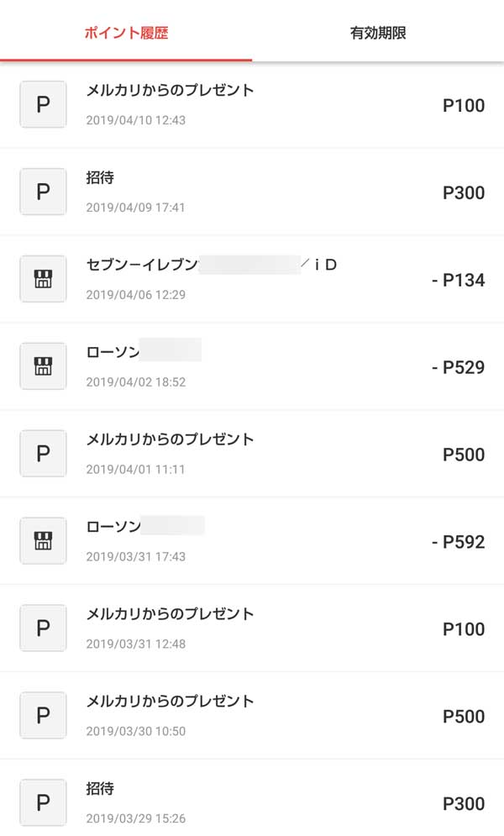504x836 pixels.
Task: Tap the store icon for ローソン on 2019/03/31
Action: (x=43, y=542)
